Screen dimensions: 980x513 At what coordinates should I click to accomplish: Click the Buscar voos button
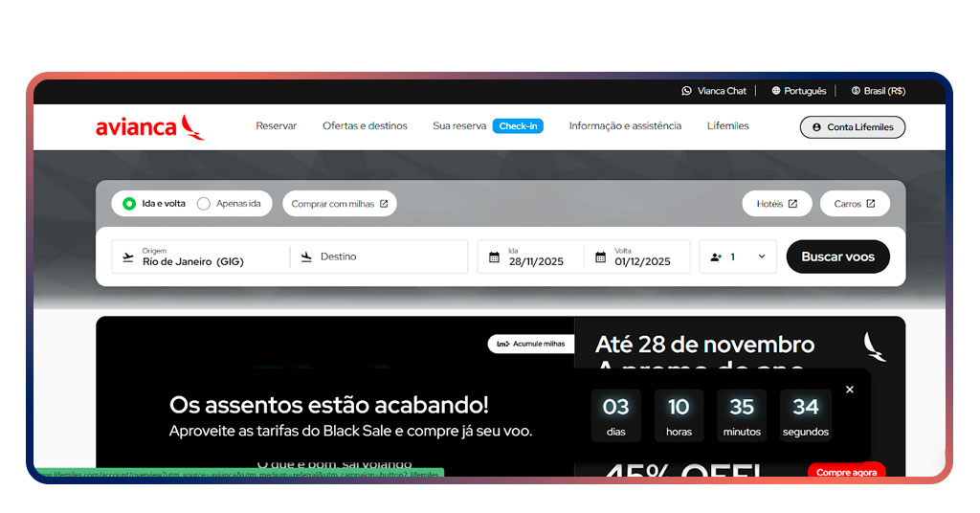pos(837,256)
